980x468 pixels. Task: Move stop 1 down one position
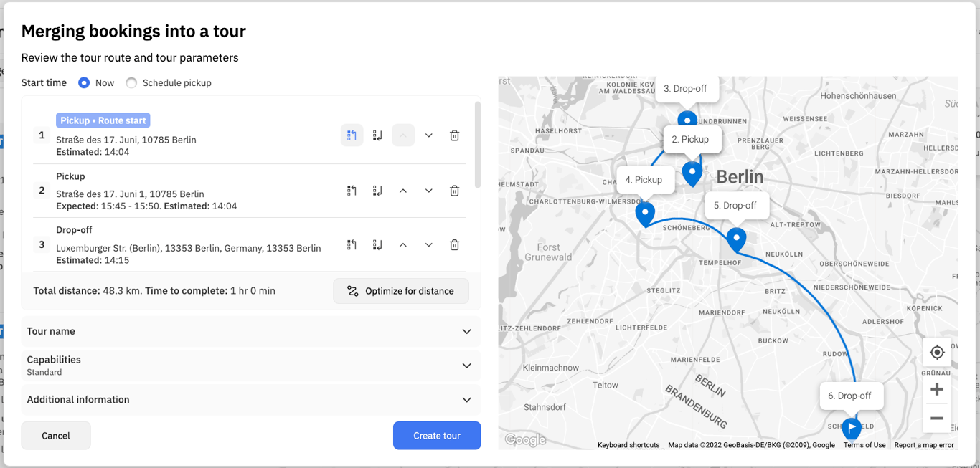[x=429, y=135]
